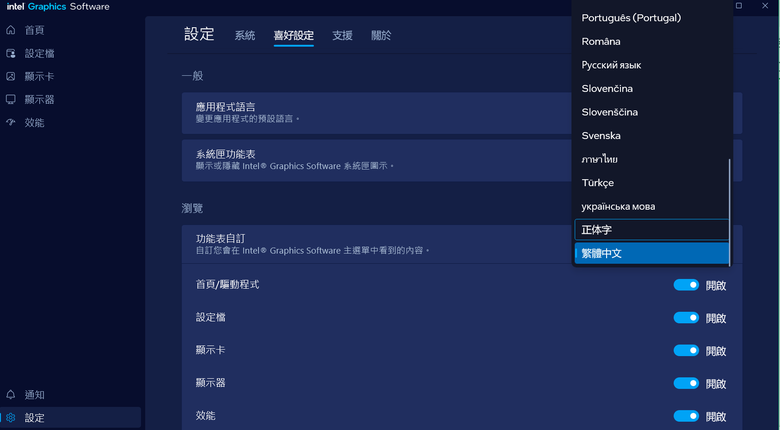This screenshot has width=780, height=430.
Task: Click the 瀏覽 section label
Action: coord(192,208)
